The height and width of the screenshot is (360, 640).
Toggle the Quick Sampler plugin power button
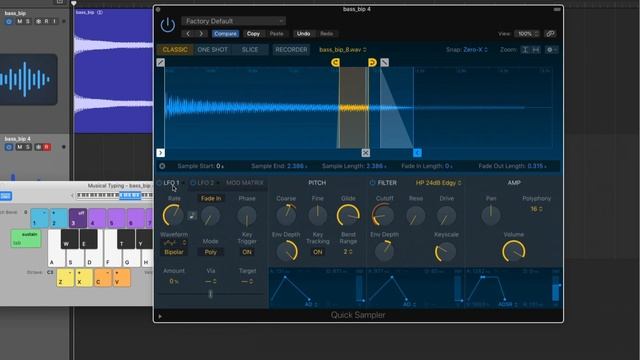[167, 25]
